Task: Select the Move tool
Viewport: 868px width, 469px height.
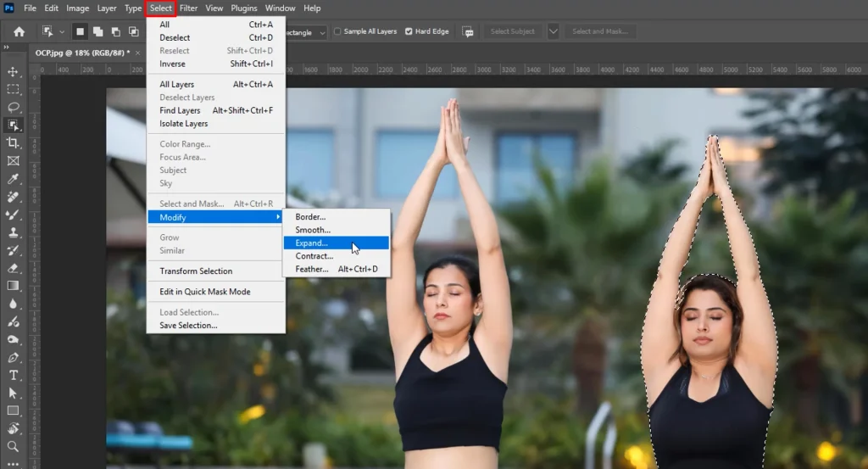Action: [x=13, y=71]
